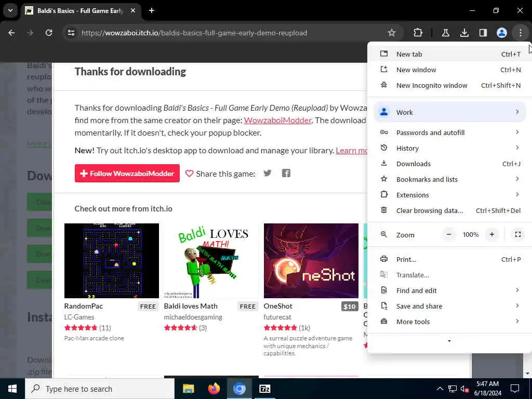Expand the Extensions submenu
This screenshot has width=532, height=399.
449,195
